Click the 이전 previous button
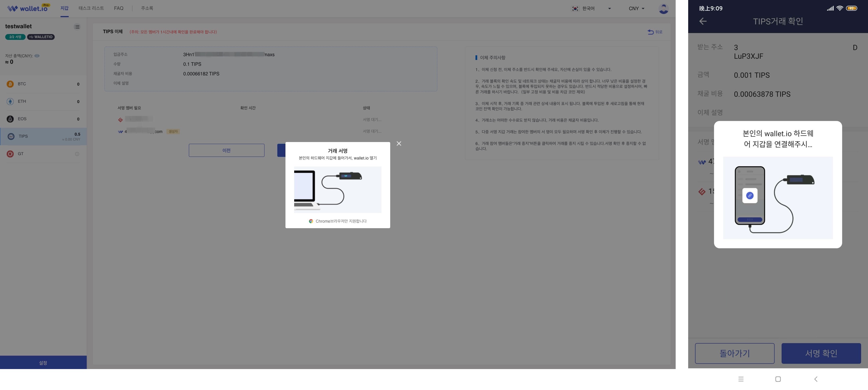The height and width of the screenshot is (390, 868). (226, 150)
